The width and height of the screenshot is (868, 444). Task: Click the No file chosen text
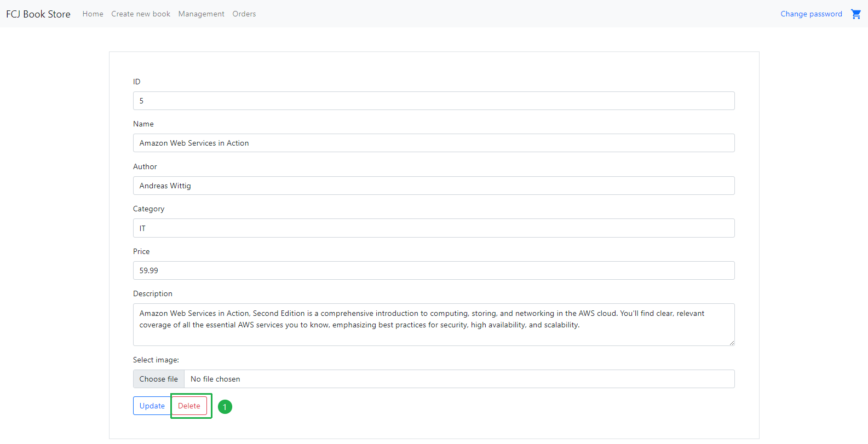pos(215,379)
